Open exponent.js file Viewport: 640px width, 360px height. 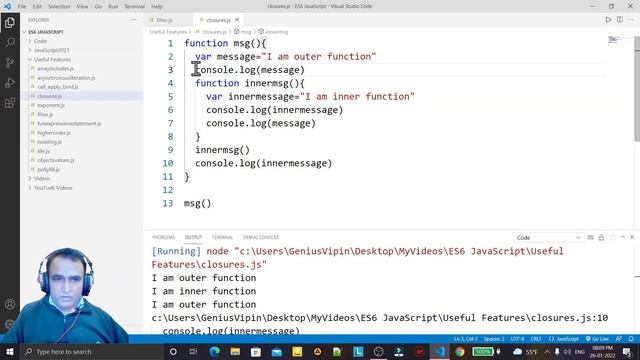51,105
